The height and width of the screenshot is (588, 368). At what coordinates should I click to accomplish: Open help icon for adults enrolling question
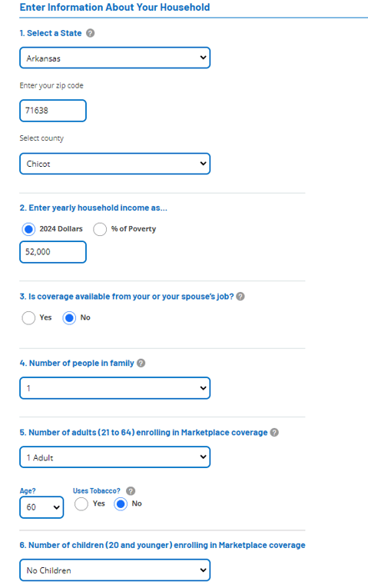(274, 433)
